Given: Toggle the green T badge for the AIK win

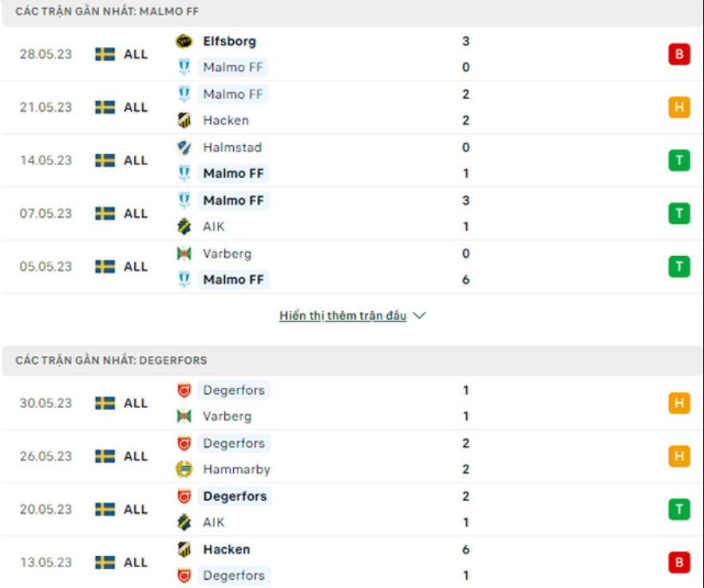Looking at the screenshot, I should pos(678,213).
